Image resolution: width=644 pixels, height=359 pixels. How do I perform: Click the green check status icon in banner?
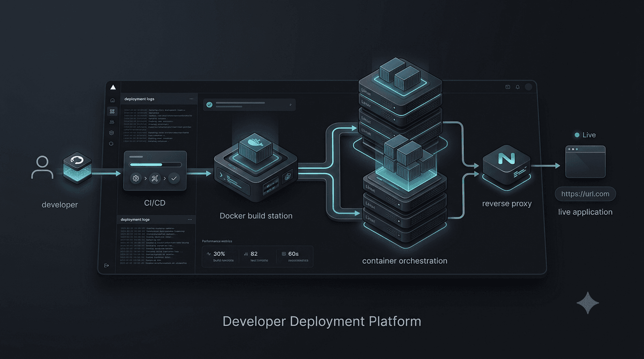coord(209,105)
